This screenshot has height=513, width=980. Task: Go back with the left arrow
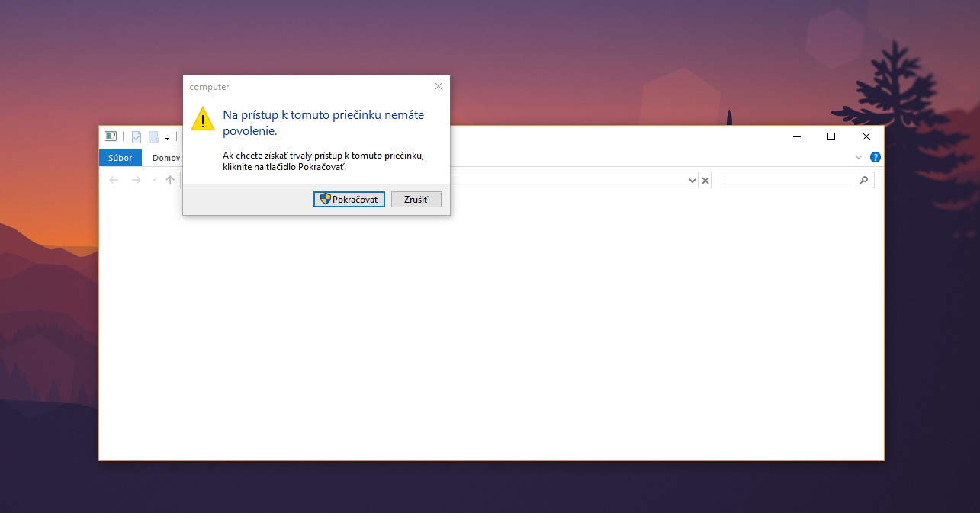pos(114,180)
